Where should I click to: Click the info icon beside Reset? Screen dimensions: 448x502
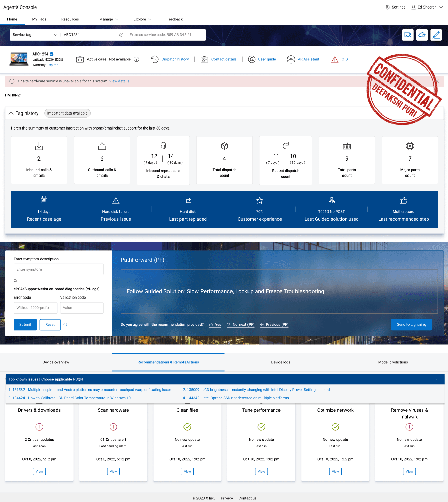coord(65,325)
